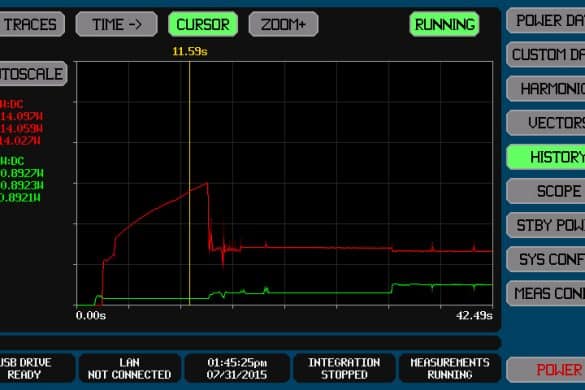Screen dimensions: 585x390
Task: Open the TRACES menu button
Action: pyautogui.click(x=32, y=24)
